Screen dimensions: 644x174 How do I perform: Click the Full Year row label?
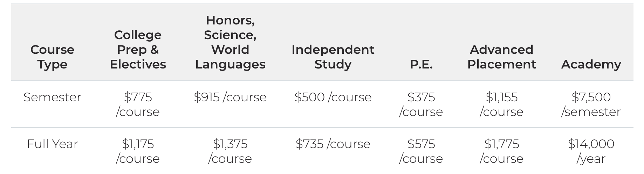pos(52,144)
